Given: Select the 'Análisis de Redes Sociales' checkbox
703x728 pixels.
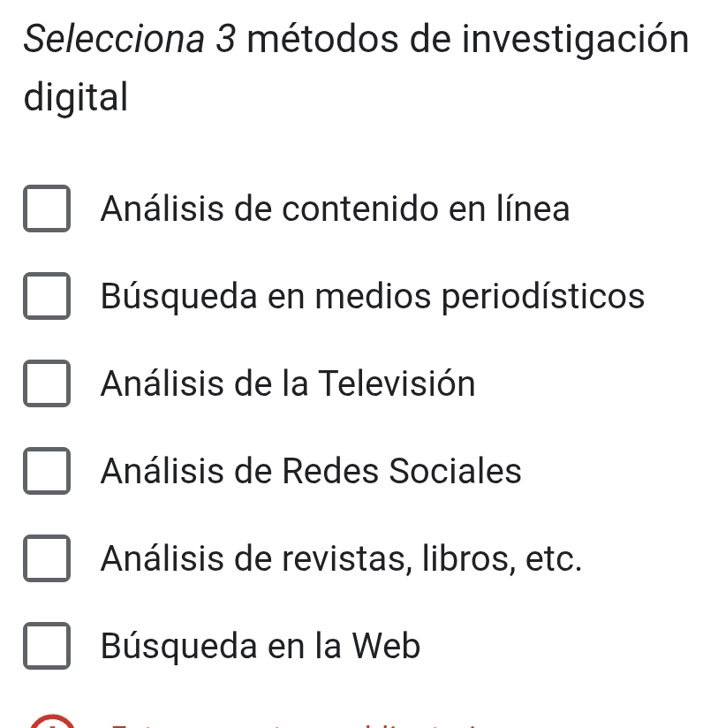Looking at the screenshot, I should coord(47,471).
